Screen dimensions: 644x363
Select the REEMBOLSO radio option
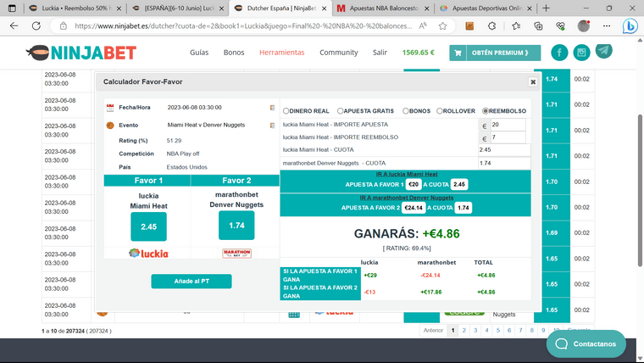point(485,111)
